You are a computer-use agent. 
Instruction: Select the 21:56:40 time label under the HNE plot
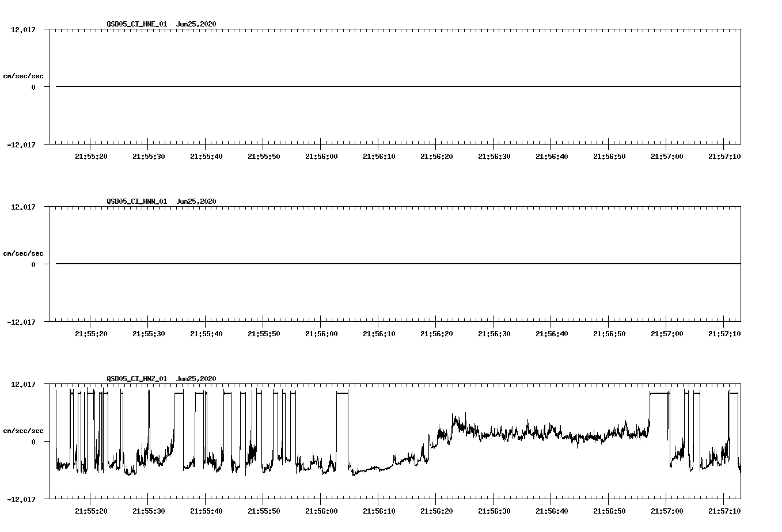coord(552,156)
